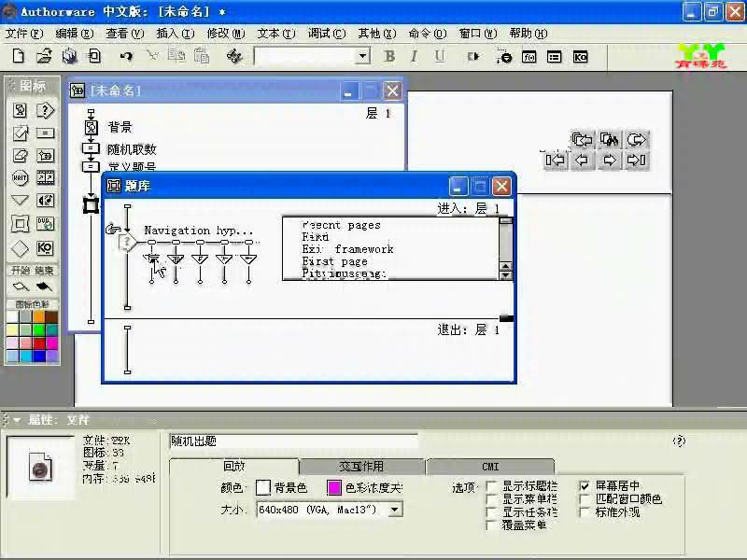Click the Restart/Run toolbar icon
The width and height of the screenshot is (747, 560).
pos(472,56)
